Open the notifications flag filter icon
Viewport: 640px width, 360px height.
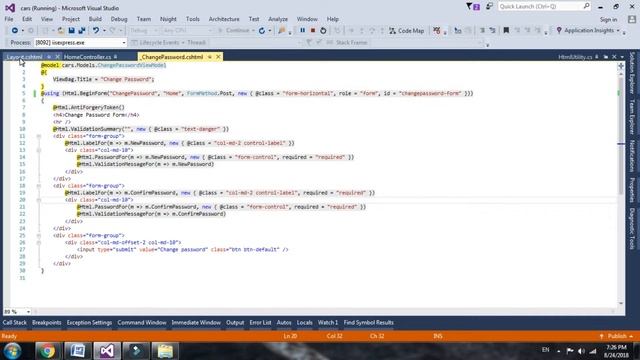473,7
